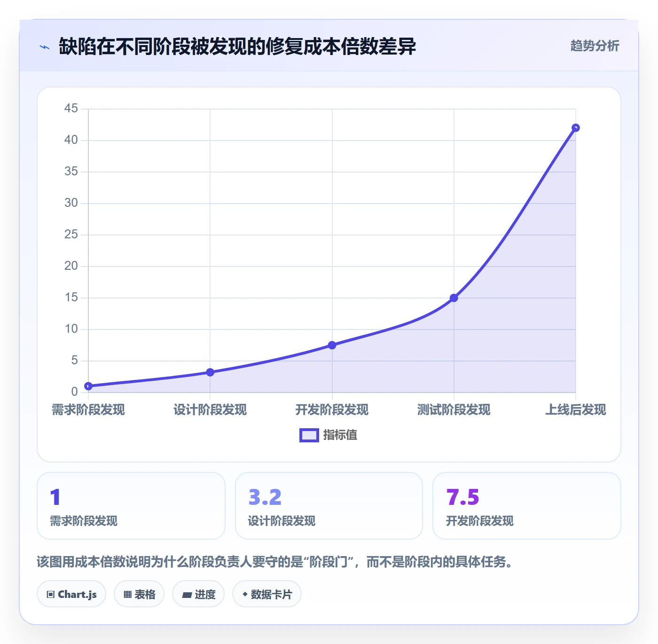Screen dimensions: 658x644
Task: Open the stat card showing value 1
Action: pos(131,506)
